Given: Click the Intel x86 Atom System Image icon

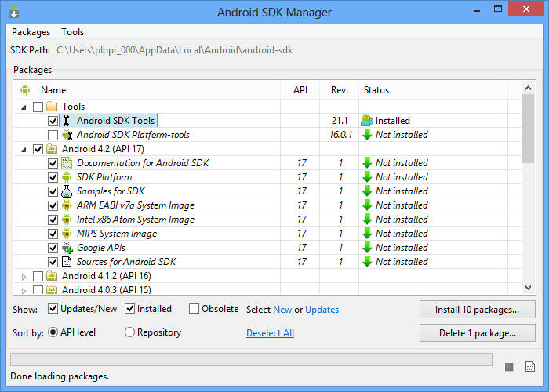Looking at the screenshot, I should point(67,220).
